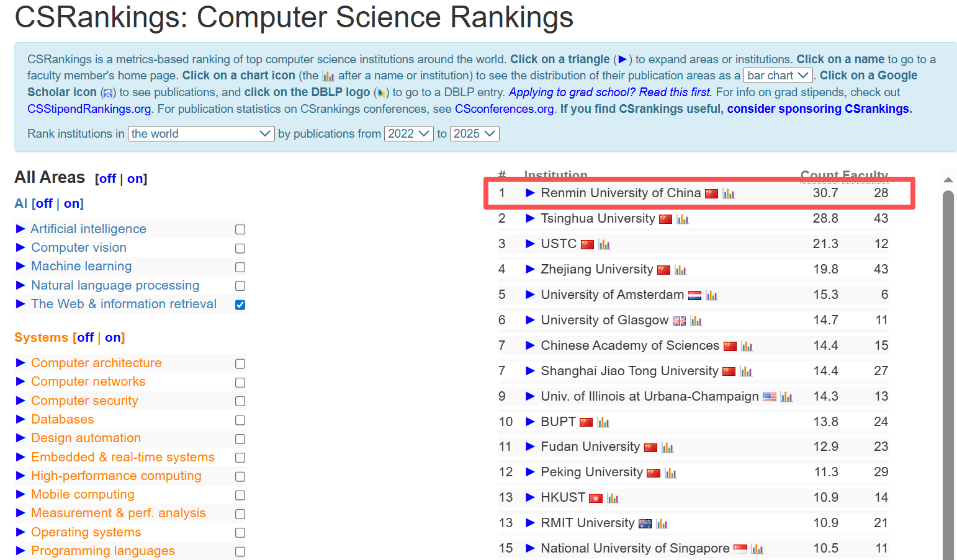Viewport: 957px width, 560px height.
Task: Click chart icon beside Peking University
Action: coord(670,473)
